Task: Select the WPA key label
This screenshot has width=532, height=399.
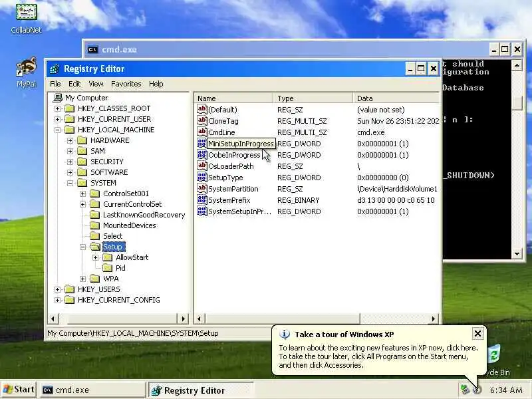Action: tap(111, 279)
